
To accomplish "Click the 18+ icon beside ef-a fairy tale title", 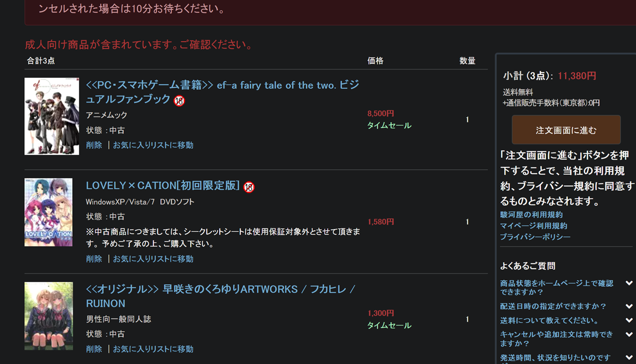I will pos(179,100).
